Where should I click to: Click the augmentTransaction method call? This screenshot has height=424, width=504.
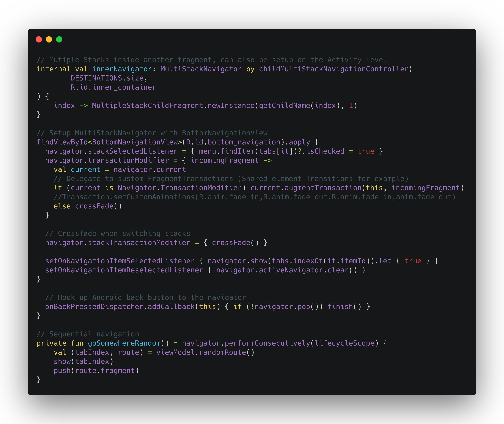pyautogui.click(x=323, y=188)
